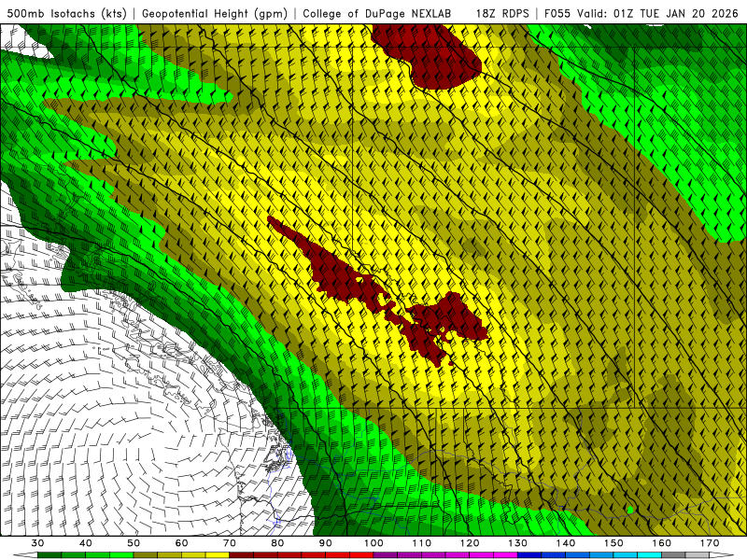Click the legend label '70'
Screen dimensions: 747x560
[230, 543]
